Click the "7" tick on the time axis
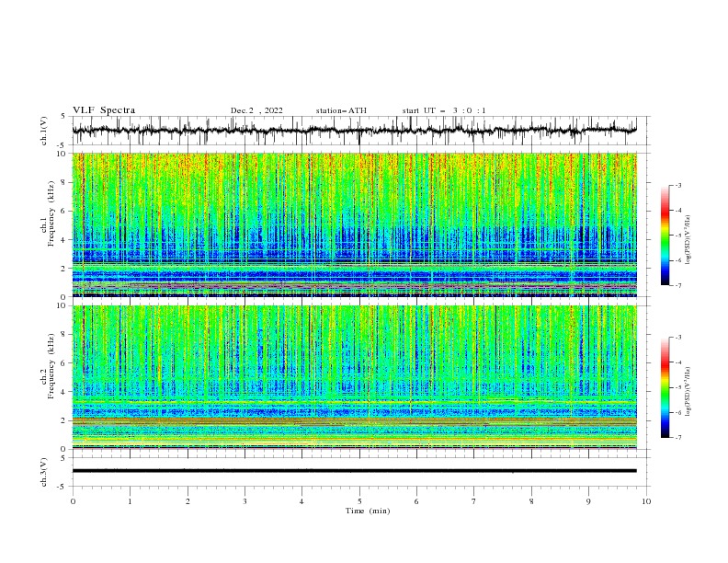 click(474, 501)
